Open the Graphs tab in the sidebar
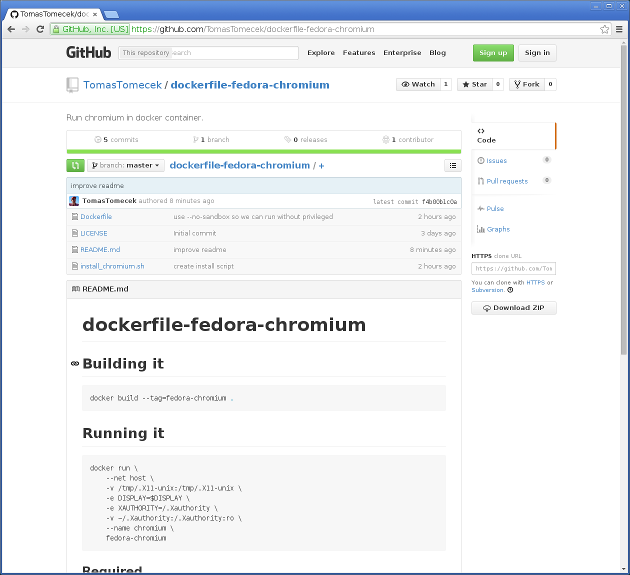This screenshot has height=575, width=630. (498, 229)
